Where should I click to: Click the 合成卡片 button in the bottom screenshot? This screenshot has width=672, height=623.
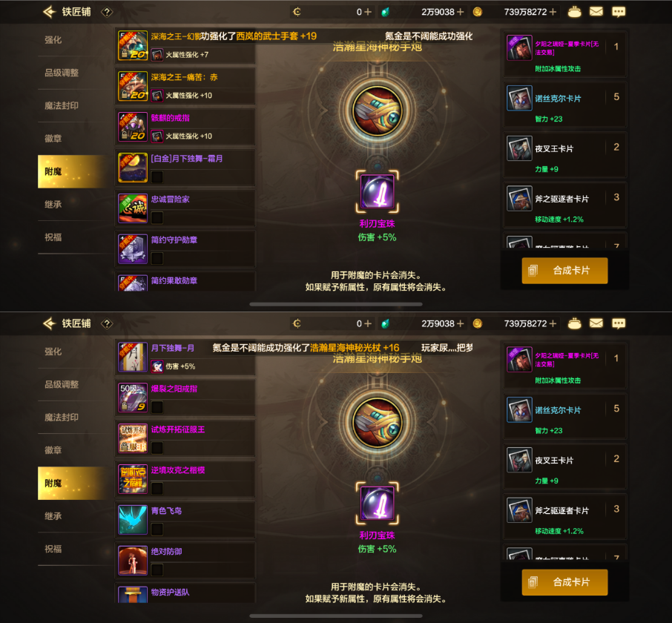[564, 582]
